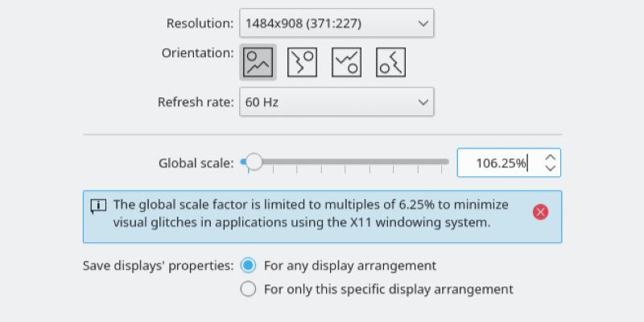Select "For any display arrangement" radio button

pos(249,266)
